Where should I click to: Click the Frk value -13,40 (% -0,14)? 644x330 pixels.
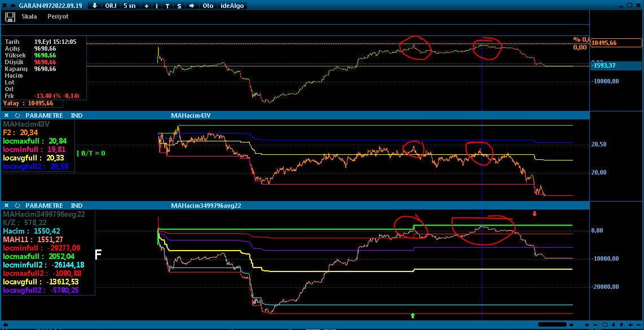click(57, 96)
